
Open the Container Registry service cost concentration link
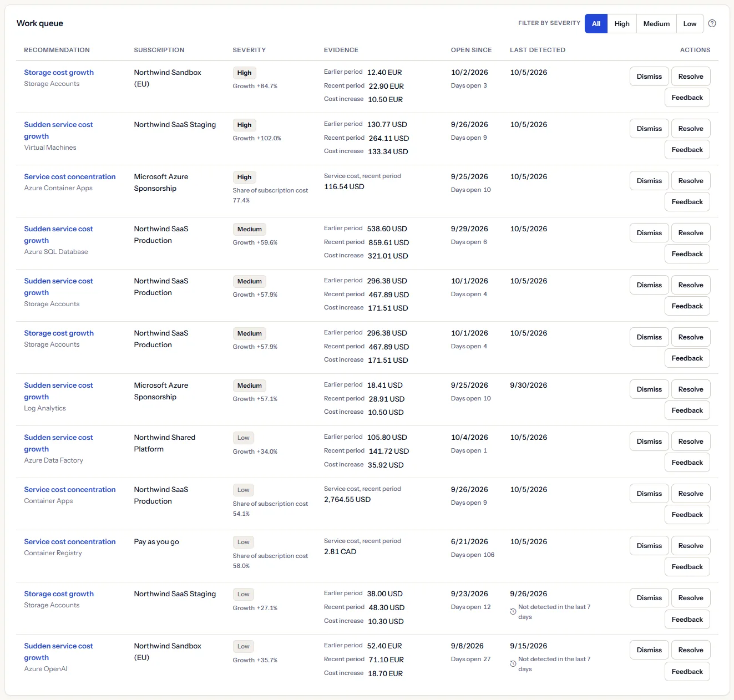point(70,541)
